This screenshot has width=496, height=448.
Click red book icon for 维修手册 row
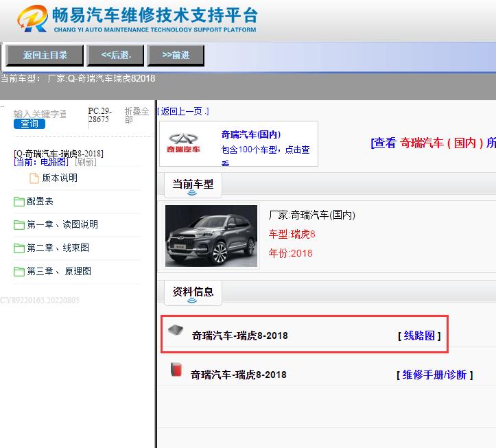point(176,370)
